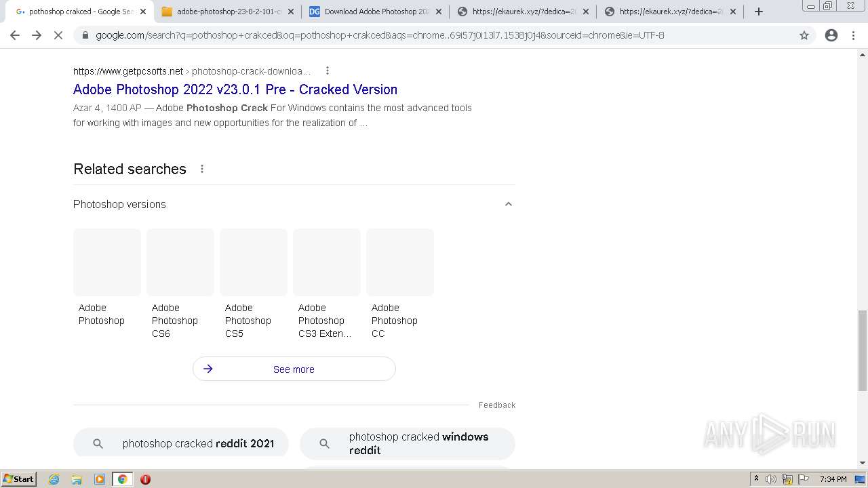Launch Internet Explorer from taskbar
The width and height of the screenshot is (868, 488).
[x=54, y=479]
